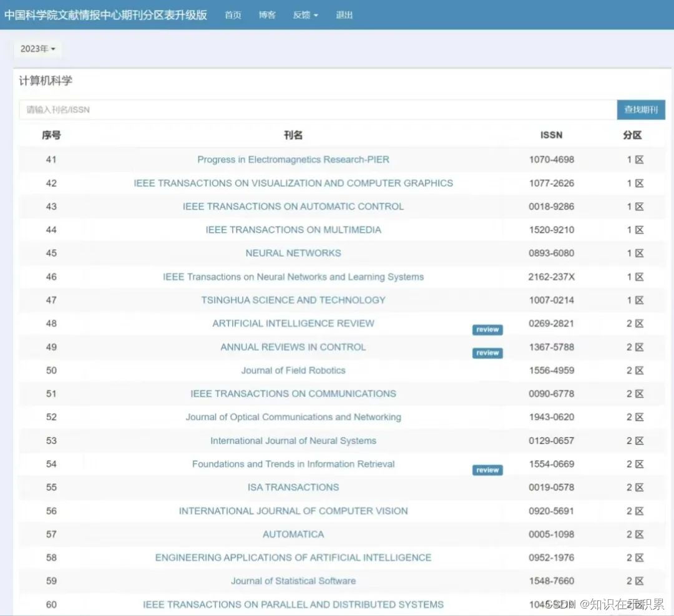Viewport: 674px width, 616px height.
Task: Select ISSN 0019-0578 cell
Action: click(552, 487)
